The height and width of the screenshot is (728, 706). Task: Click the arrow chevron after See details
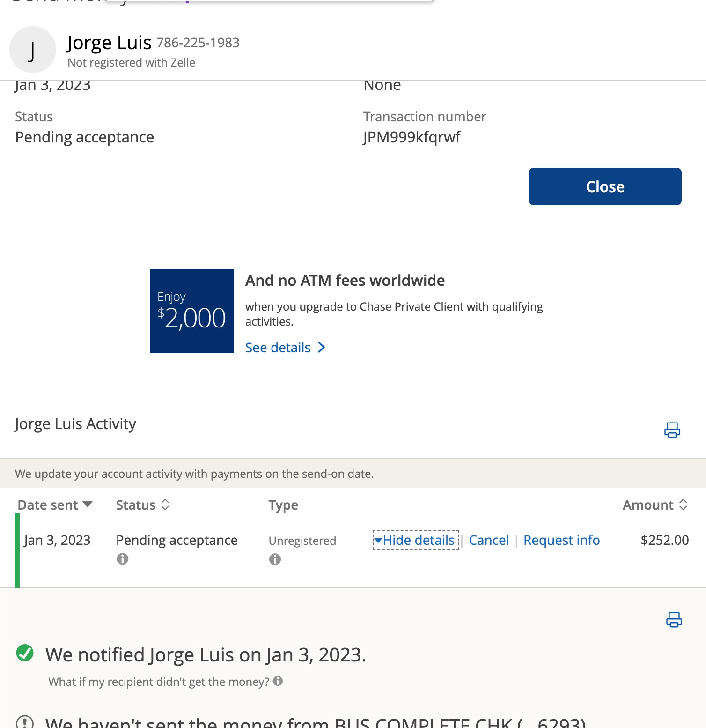tap(321, 347)
